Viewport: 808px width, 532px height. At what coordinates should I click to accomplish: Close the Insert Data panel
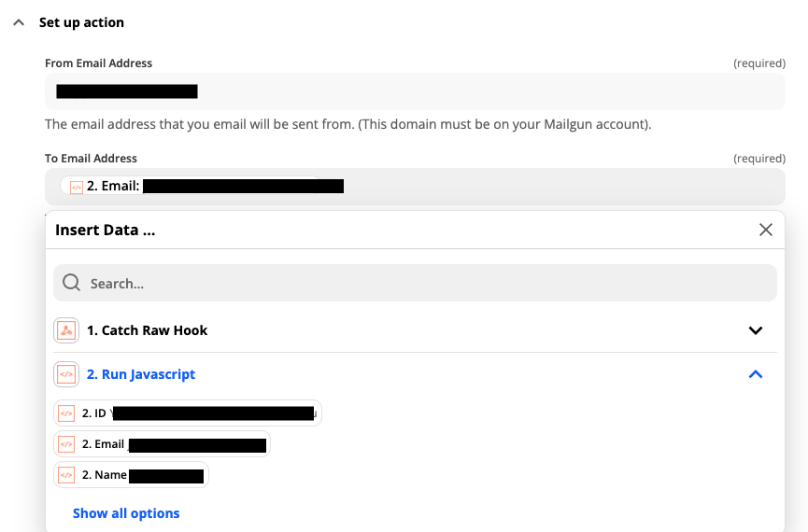pyautogui.click(x=766, y=230)
